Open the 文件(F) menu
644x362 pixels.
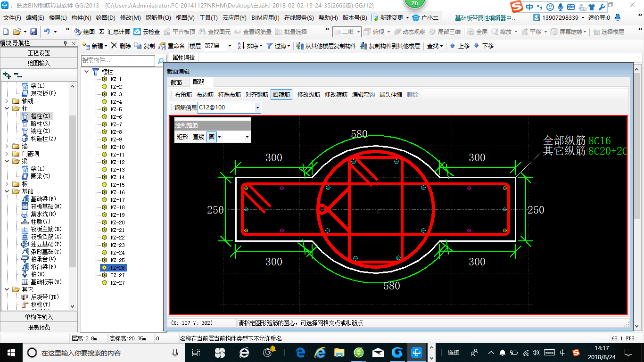12,18
